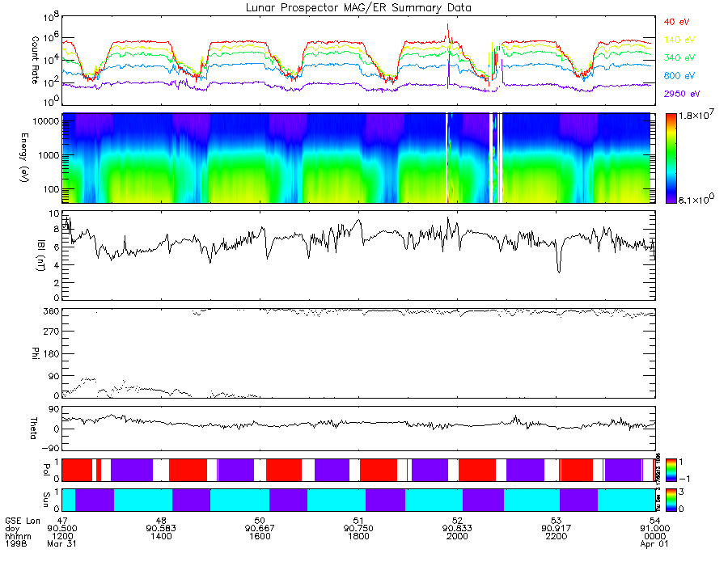
Task: Click GSE longitude value "50"
Action: 260,521
